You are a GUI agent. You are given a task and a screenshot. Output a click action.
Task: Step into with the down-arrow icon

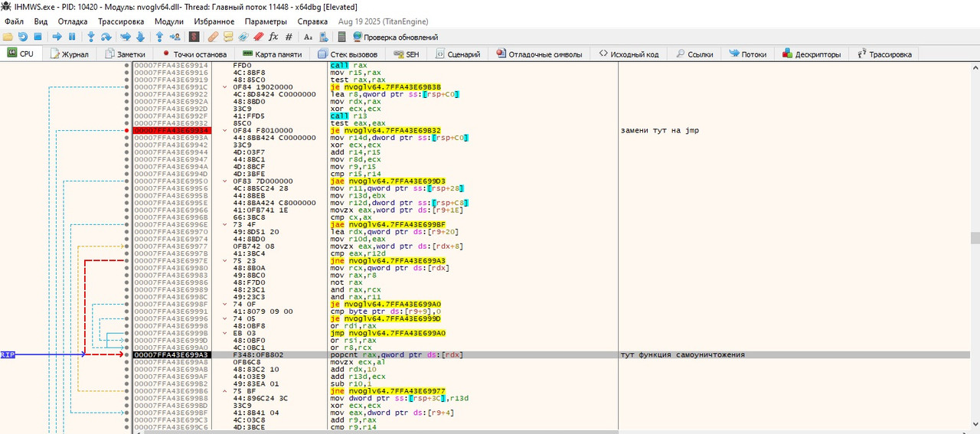pyautogui.click(x=91, y=37)
